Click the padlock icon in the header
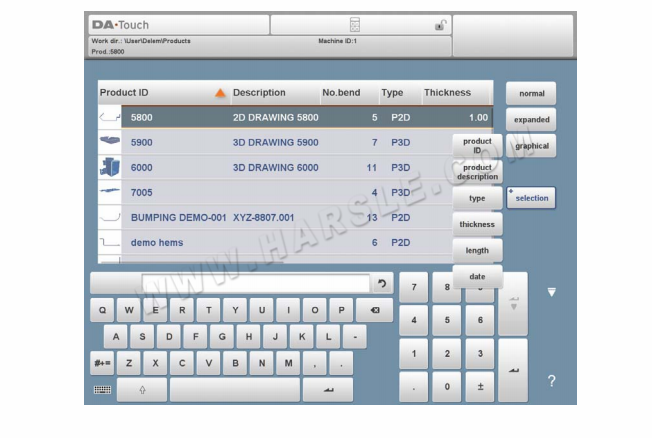Viewport: 652px width, 438px height. (440, 26)
